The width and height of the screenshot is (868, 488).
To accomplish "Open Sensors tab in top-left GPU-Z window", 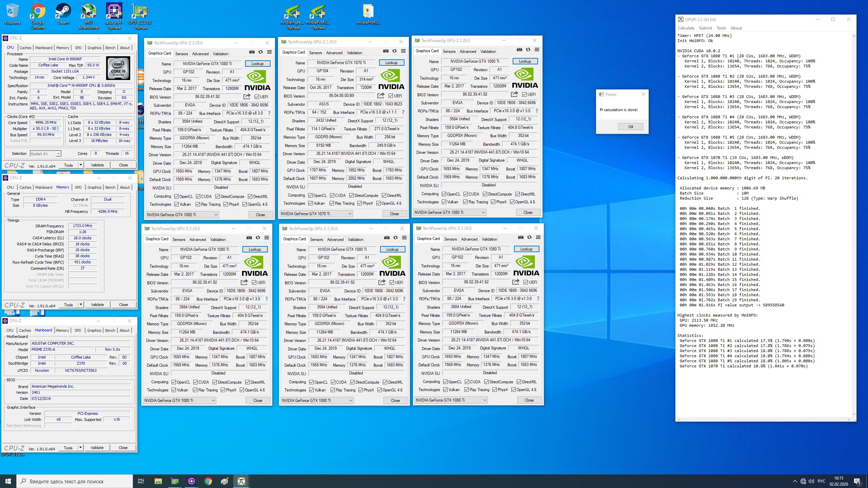I will (181, 54).
